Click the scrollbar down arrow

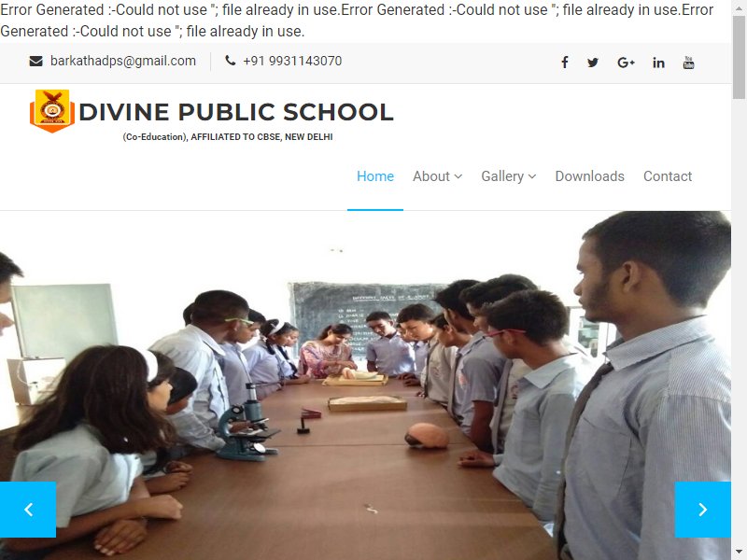739,553
